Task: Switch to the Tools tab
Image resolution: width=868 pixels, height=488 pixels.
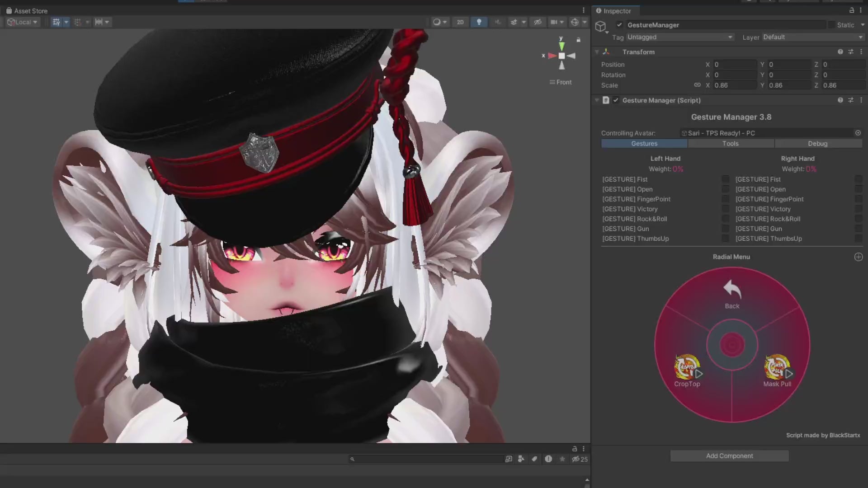Action: (x=731, y=144)
